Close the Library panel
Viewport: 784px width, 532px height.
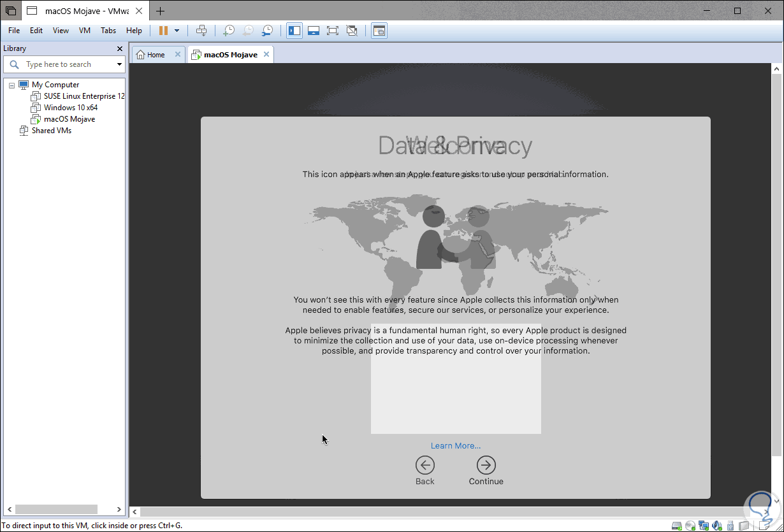(120, 48)
